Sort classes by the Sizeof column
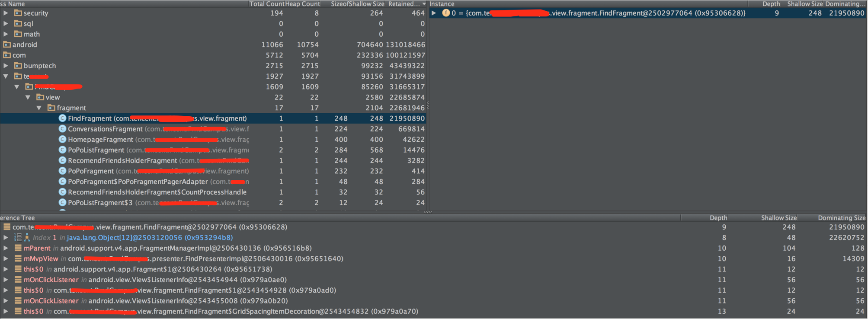This screenshot has width=868, height=319. pos(340,4)
